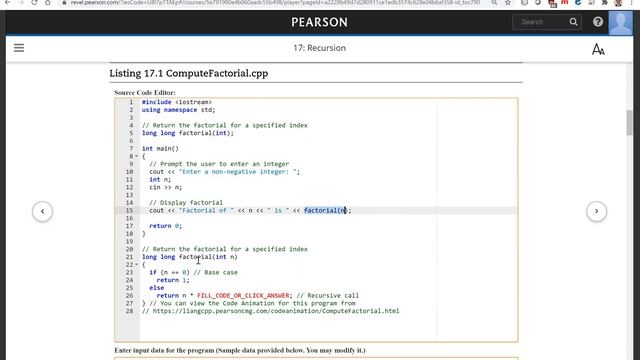Open the browser extensions puzzle icon

(x=604, y=2)
